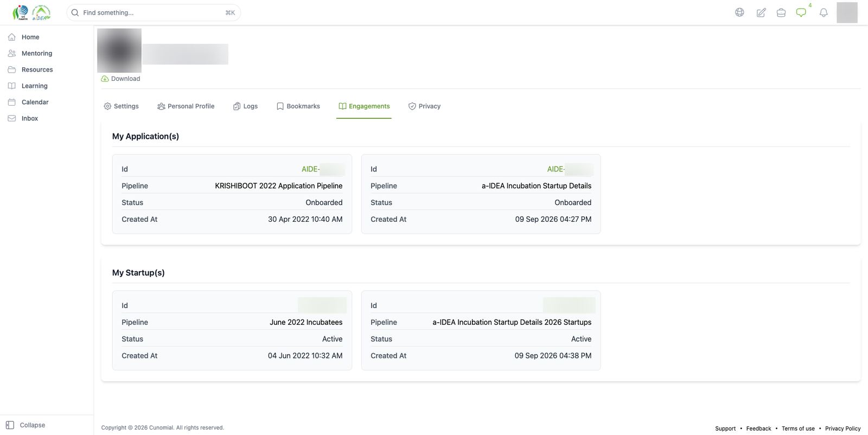Open the globe language icon
The height and width of the screenshot is (435, 868).
tap(739, 12)
